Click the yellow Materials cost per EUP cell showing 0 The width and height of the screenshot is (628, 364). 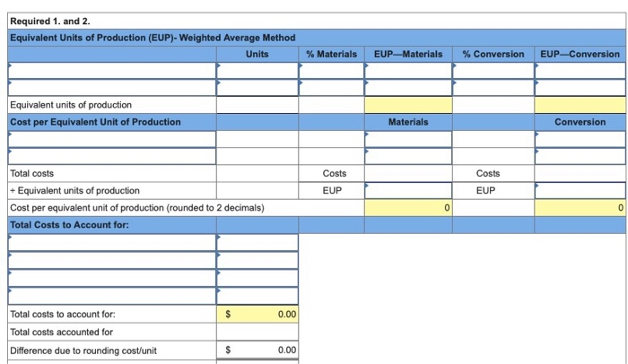click(x=408, y=208)
